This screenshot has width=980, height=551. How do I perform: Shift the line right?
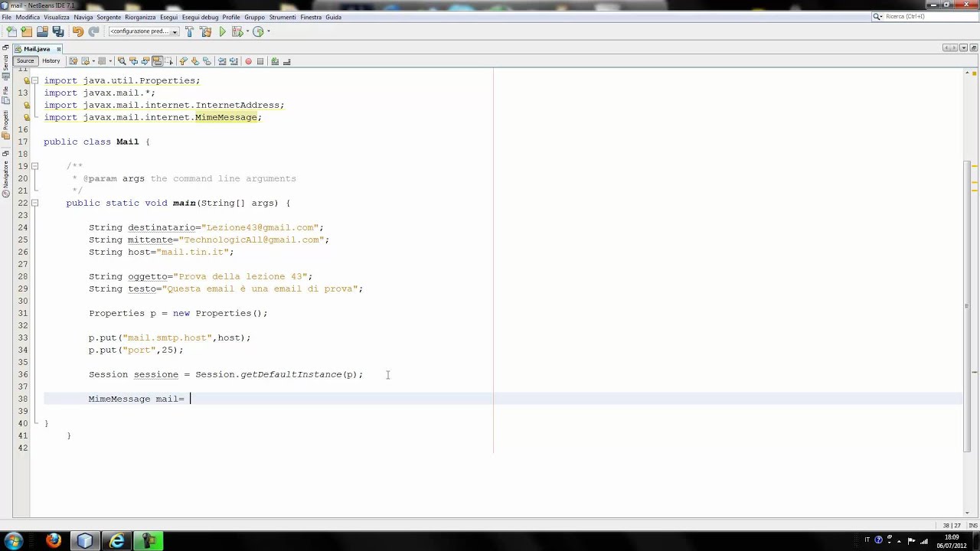point(234,61)
